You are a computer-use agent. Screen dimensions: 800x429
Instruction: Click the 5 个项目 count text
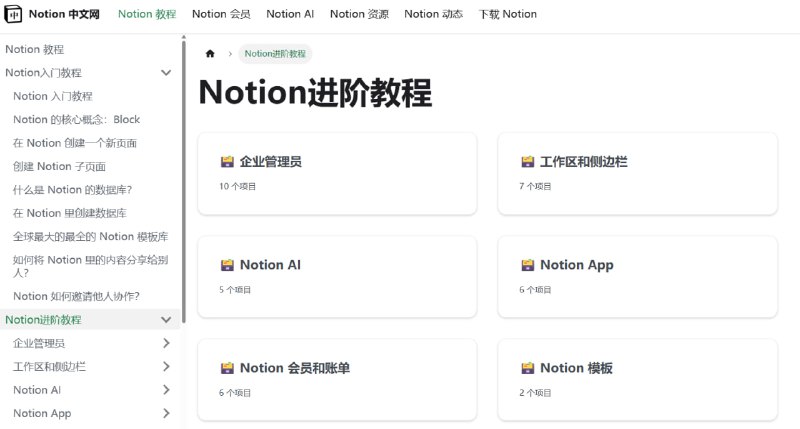(x=235, y=289)
